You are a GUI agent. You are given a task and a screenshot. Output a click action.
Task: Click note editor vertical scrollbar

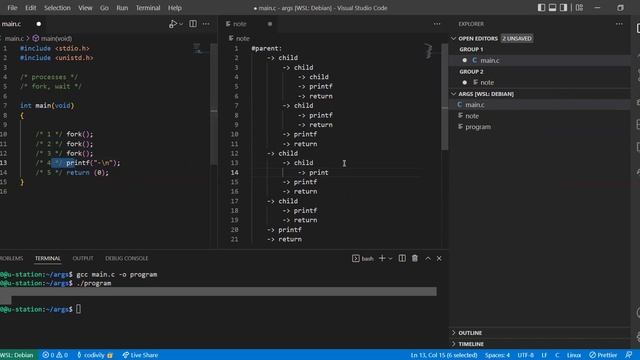click(x=444, y=97)
